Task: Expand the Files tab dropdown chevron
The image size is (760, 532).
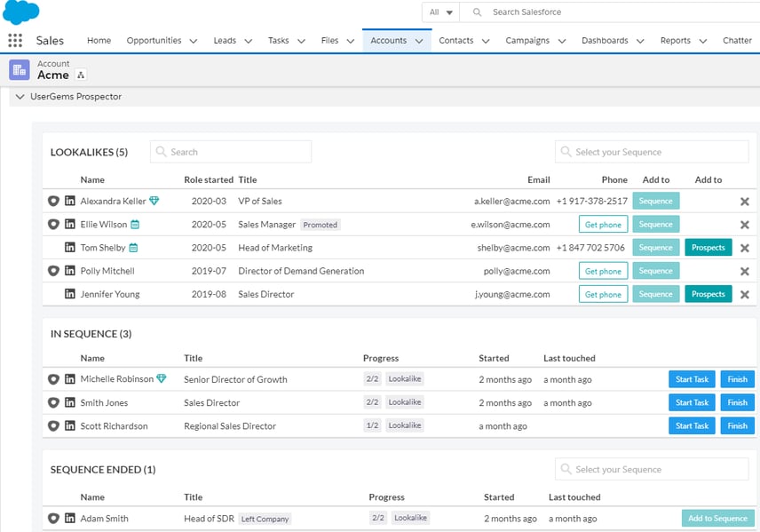Action: [351, 41]
